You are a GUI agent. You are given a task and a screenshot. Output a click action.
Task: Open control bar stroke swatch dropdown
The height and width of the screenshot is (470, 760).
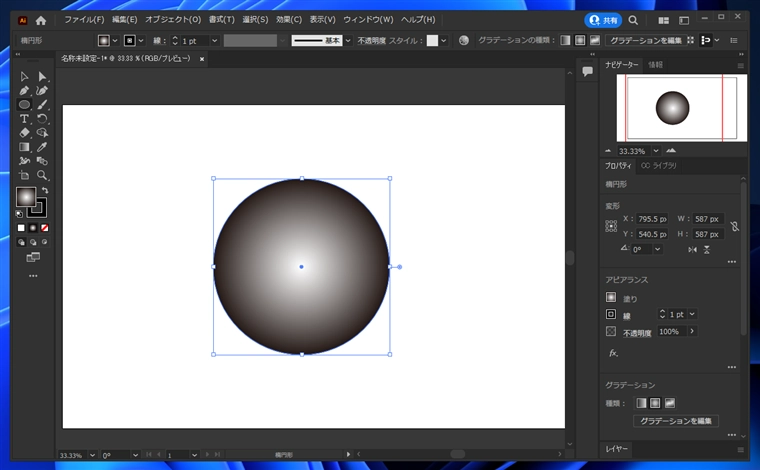tap(141, 41)
